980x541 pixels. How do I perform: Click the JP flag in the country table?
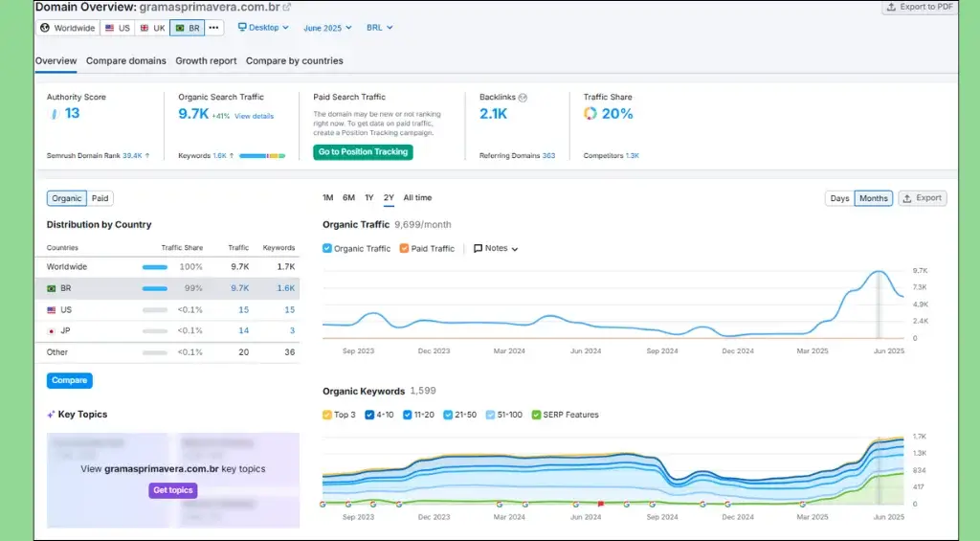tap(52, 331)
